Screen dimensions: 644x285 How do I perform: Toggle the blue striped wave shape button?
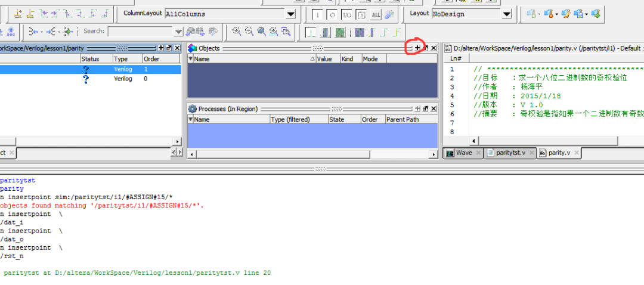[326, 31]
